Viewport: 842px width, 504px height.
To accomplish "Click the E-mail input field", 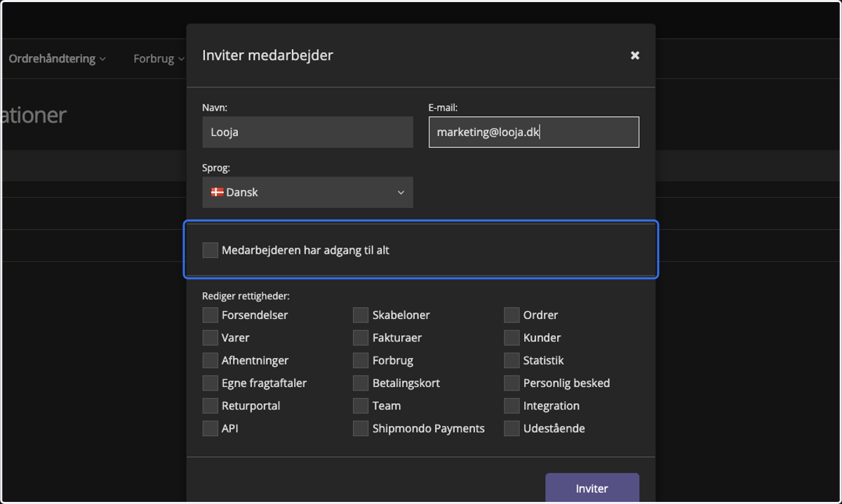I will 534,132.
